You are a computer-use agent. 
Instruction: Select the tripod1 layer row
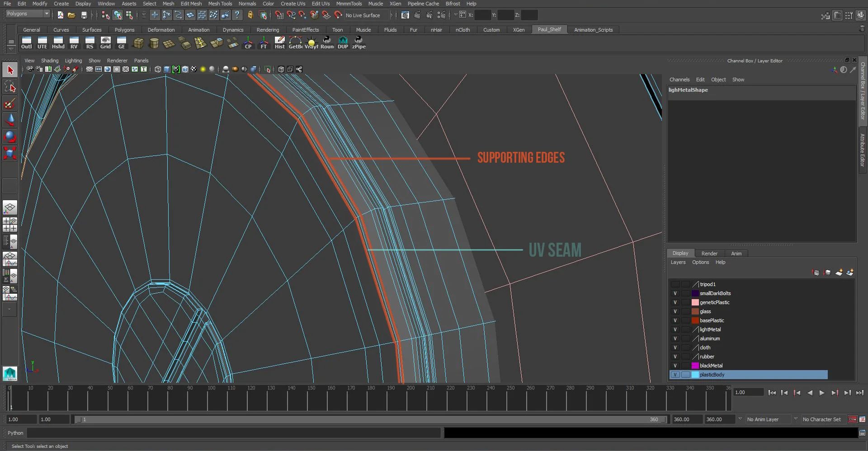748,284
